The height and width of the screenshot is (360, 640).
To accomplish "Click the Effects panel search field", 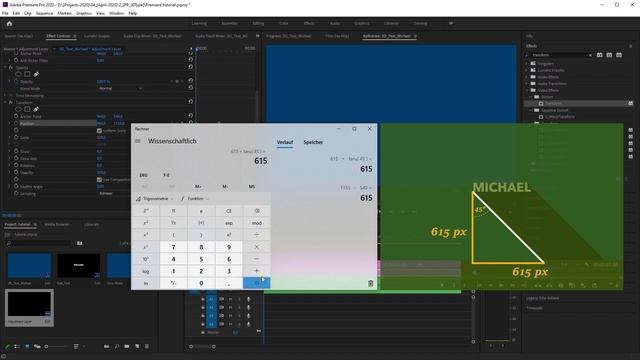I will click(558, 55).
